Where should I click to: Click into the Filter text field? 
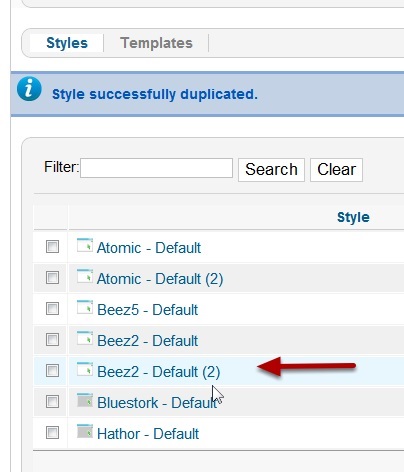coord(156,168)
